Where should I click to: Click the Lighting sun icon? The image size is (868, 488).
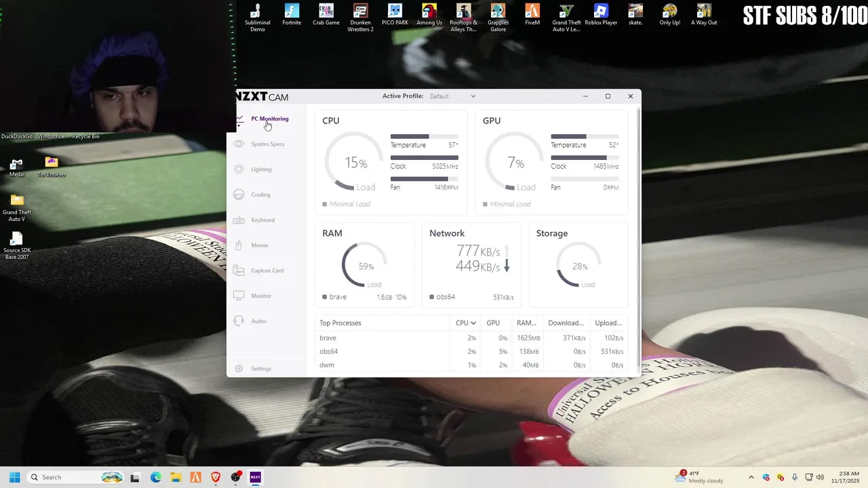(239, 169)
